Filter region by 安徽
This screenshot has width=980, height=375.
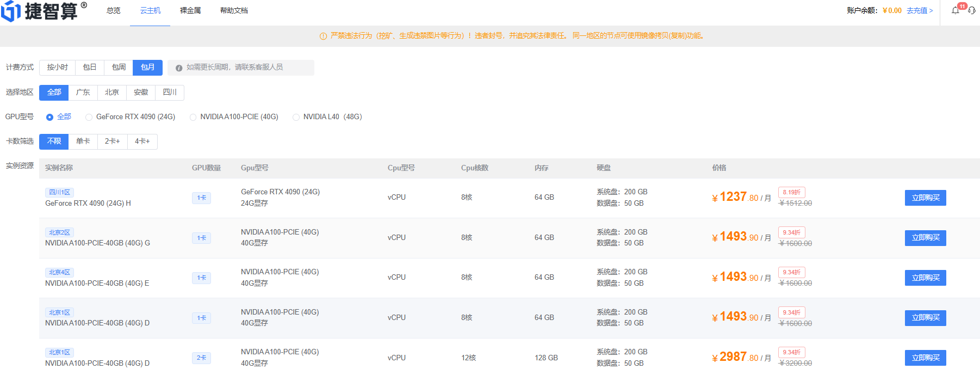(x=141, y=93)
